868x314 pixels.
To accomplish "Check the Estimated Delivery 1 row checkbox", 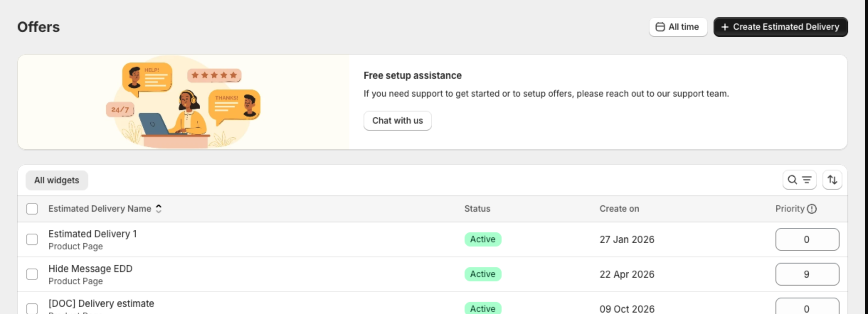I will (32, 239).
